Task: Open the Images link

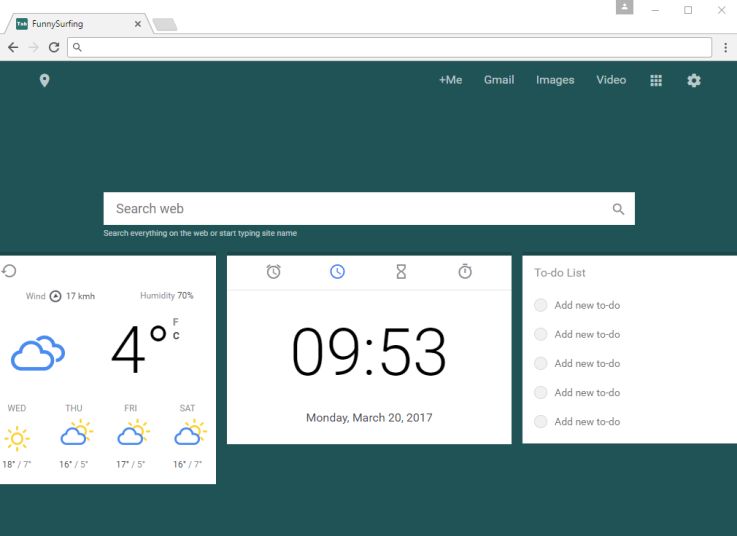Action: point(555,80)
